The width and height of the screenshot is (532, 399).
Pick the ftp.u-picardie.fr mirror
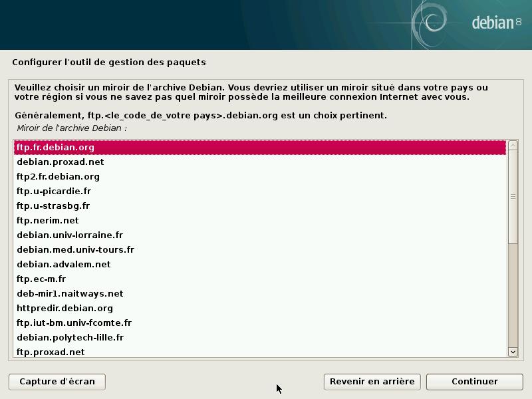(x=54, y=192)
